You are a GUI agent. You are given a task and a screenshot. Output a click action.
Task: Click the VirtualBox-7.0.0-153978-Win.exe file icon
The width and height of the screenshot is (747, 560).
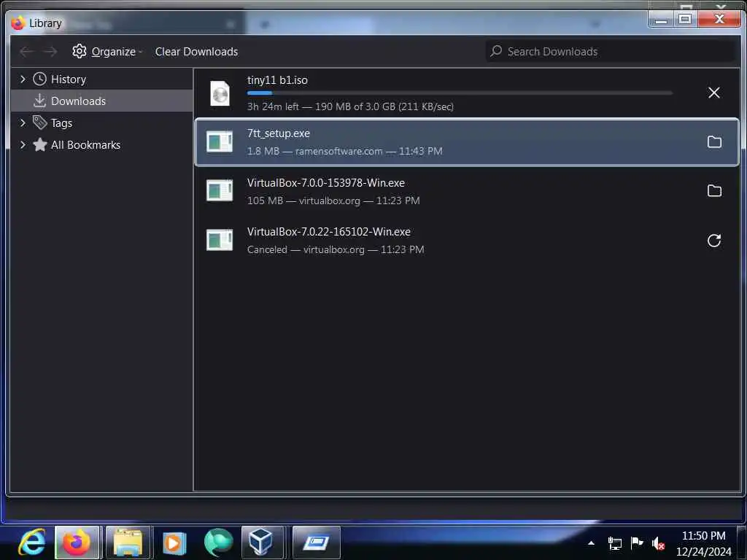tap(220, 190)
